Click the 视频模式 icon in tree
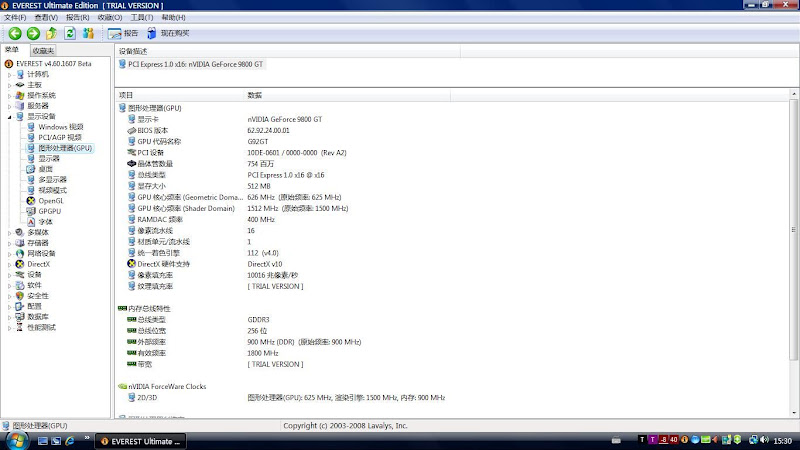 pos(31,190)
